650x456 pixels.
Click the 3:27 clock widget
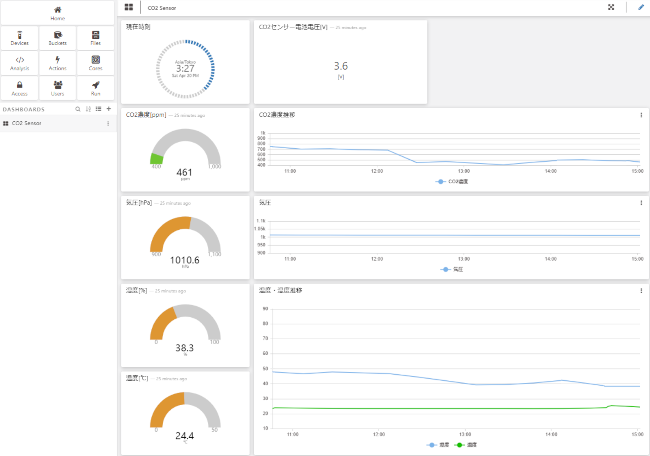click(185, 69)
